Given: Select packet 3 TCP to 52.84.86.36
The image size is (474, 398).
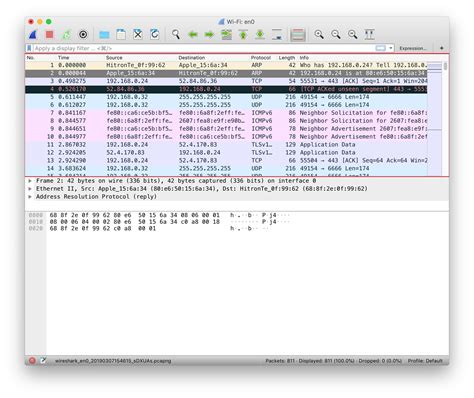Looking at the screenshot, I should pos(226,81).
